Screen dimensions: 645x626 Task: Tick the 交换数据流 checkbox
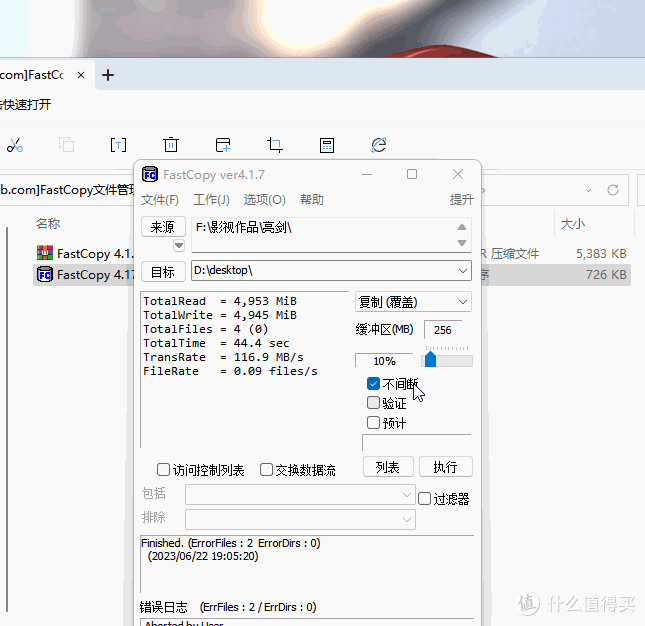[266, 469]
